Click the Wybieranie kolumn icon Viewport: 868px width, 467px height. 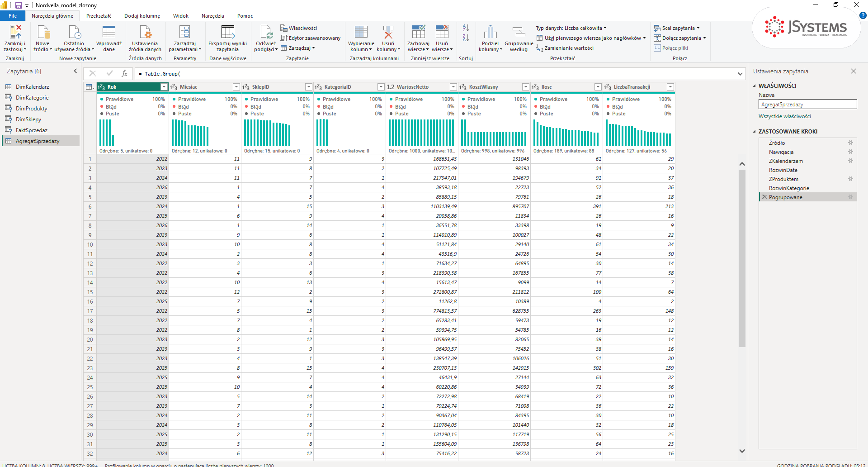[x=361, y=32]
